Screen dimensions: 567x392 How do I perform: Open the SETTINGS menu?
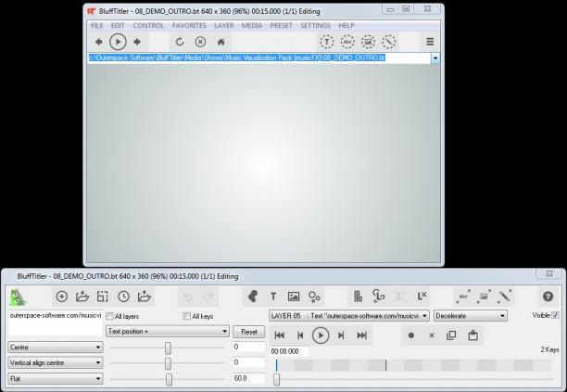click(315, 26)
